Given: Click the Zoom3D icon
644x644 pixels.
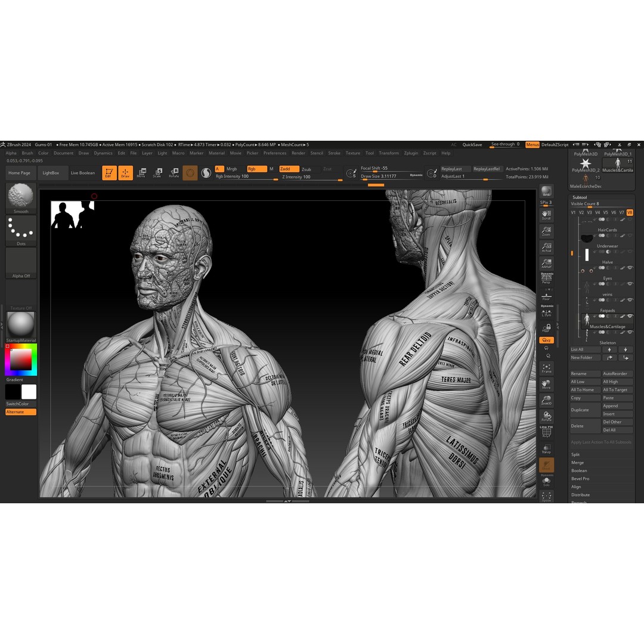Looking at the screenshot, I should 546,401.
